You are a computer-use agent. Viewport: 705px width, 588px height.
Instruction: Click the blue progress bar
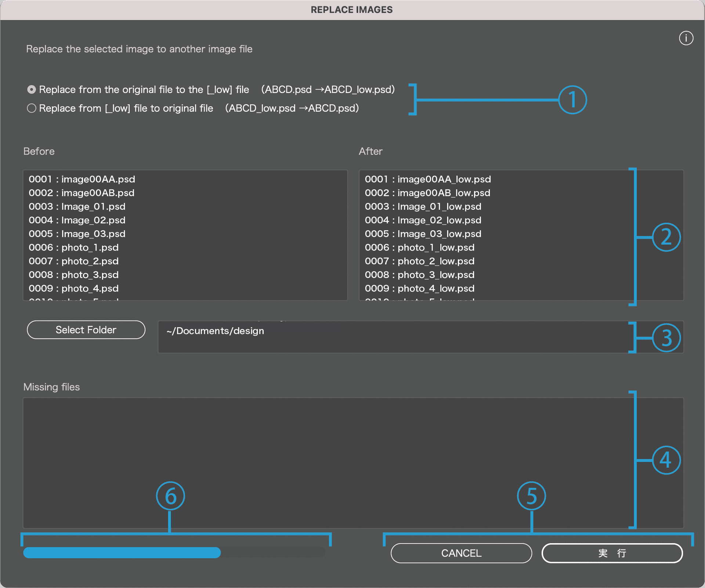(x=174, y=552)
